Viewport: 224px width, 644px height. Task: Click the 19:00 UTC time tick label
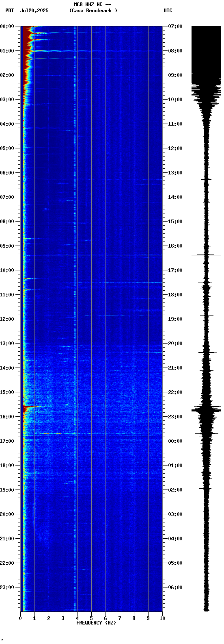pyautogui.click(x=175, y=319)
